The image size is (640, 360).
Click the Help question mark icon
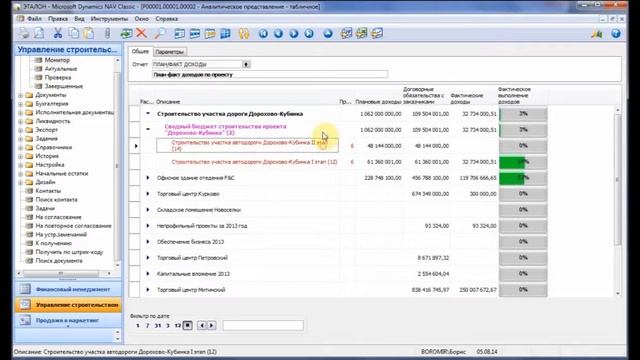pos(616,33)
